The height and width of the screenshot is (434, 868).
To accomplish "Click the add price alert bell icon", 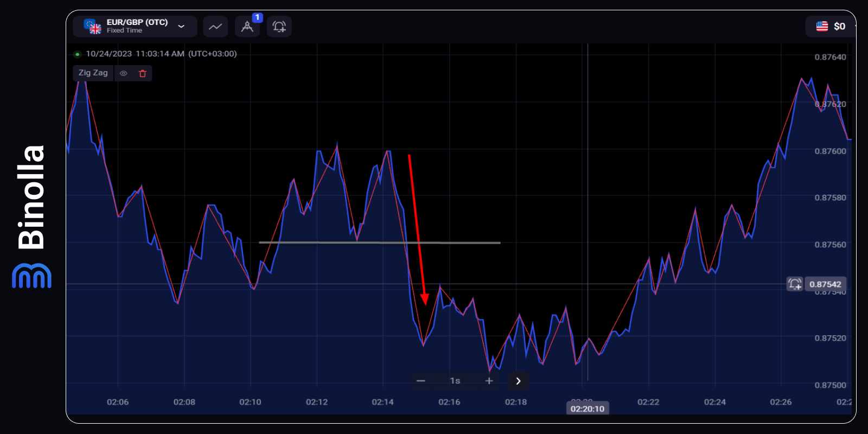I will [279, 27].
